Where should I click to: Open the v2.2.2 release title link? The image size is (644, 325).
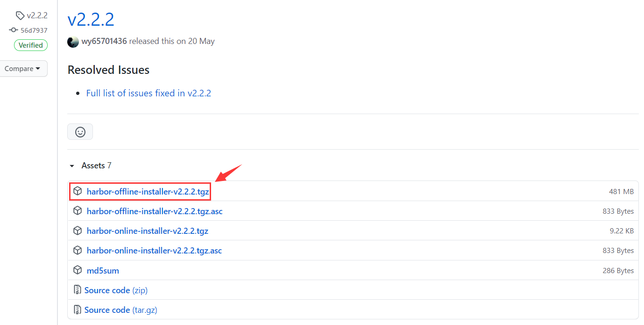(91, 19)
